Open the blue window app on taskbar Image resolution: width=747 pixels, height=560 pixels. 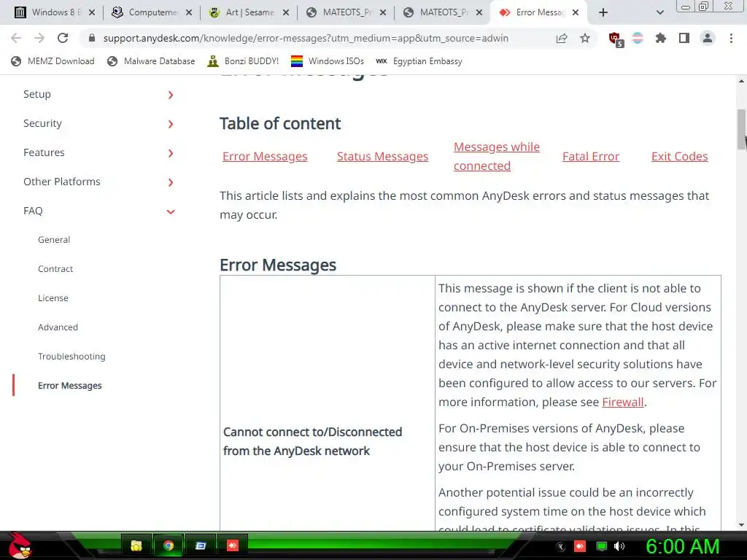coord(200,545)
